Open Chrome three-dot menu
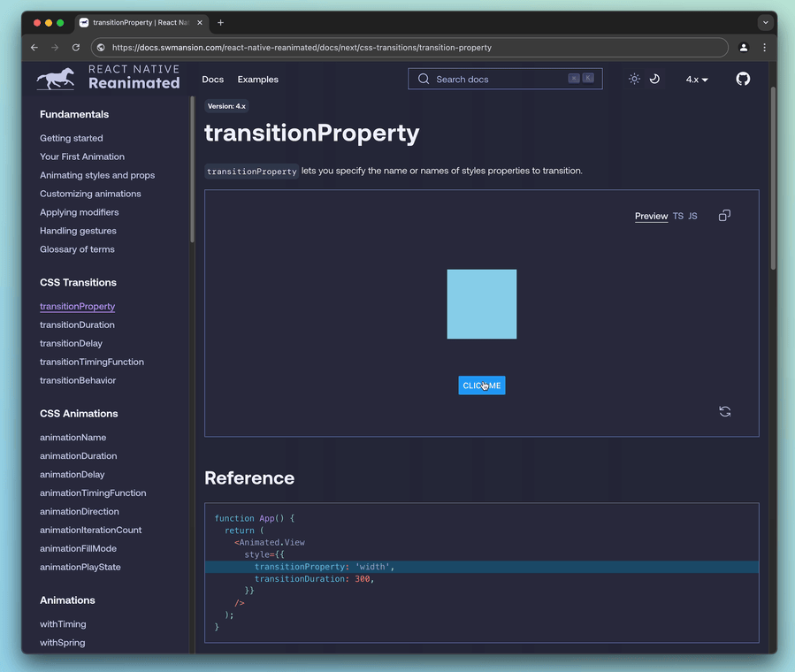 point(764,48)
